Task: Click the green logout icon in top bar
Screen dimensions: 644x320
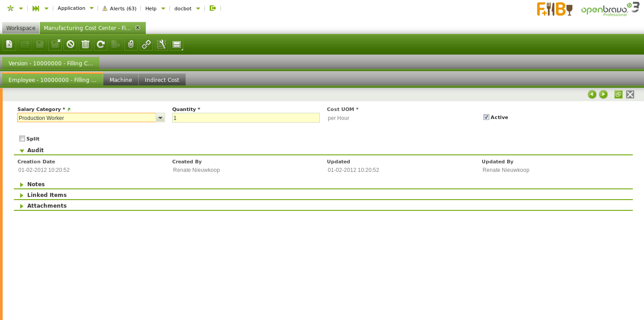Action: pyautogui.click(x=213, y=8)
